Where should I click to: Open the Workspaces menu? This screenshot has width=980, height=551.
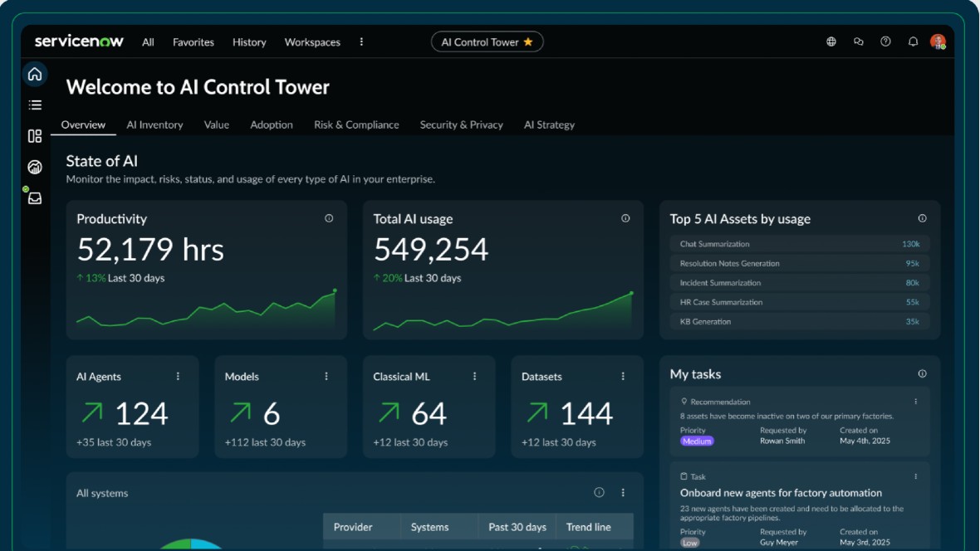312,42
